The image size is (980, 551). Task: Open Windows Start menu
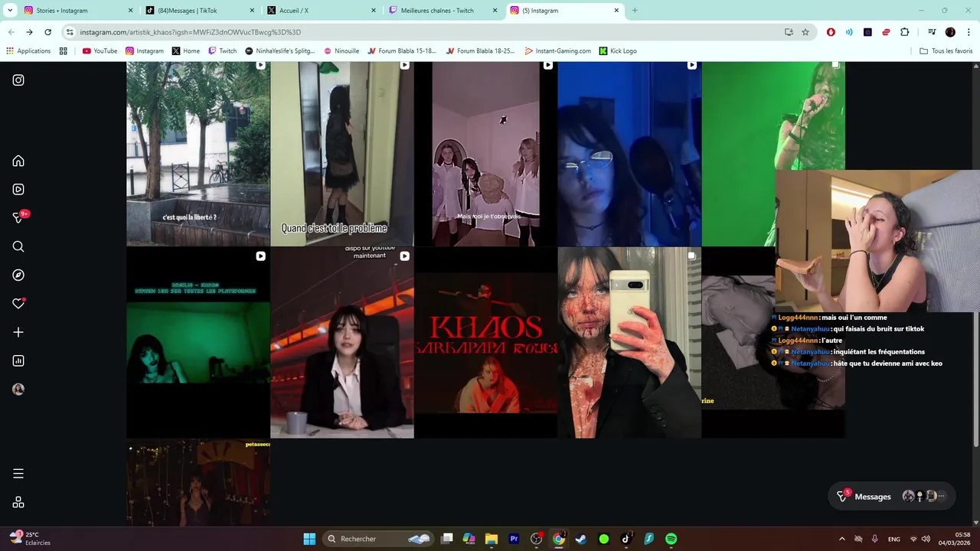(309, 539)
